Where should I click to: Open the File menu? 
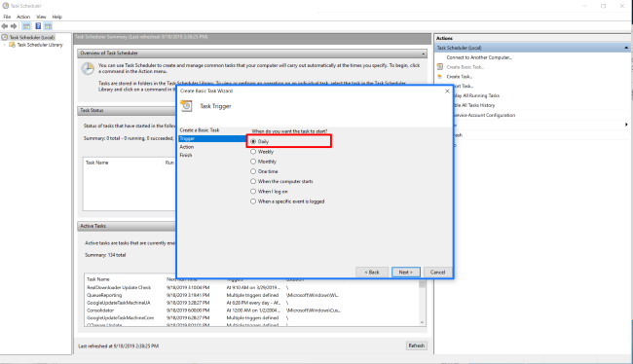7,17
